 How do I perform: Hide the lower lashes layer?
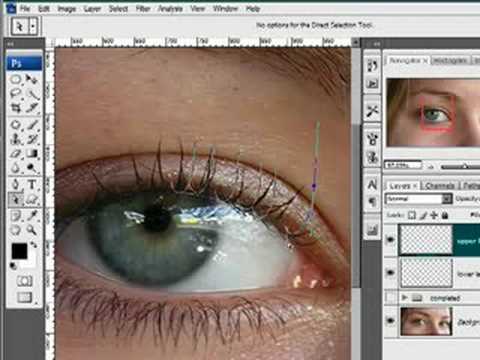point(390,273)
